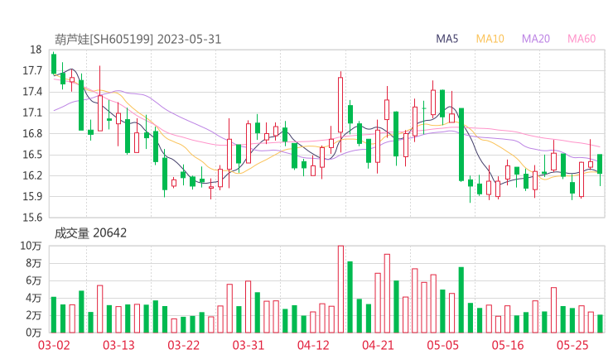
Task: Click the MA20 legend label
Action: (x=536, y=39)
